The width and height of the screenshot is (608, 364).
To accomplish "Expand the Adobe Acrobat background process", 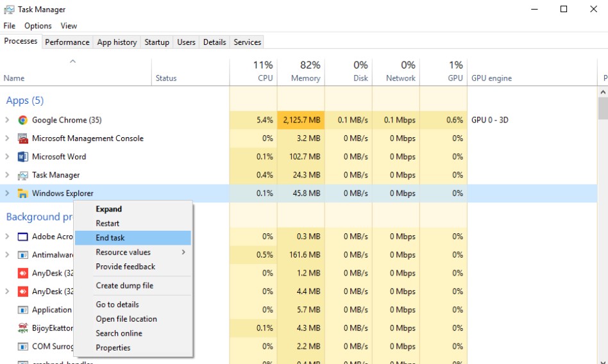I will 7,236.
